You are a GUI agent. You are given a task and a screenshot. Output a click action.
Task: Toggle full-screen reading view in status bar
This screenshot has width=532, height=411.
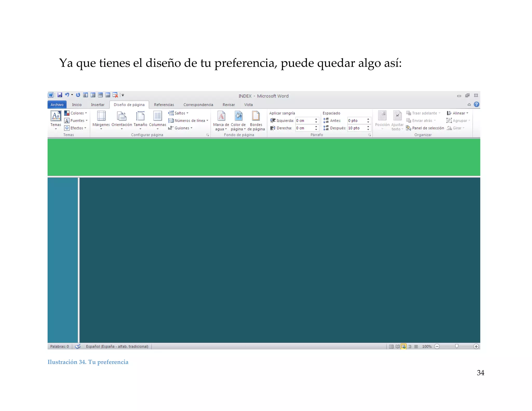pos(397,346)
